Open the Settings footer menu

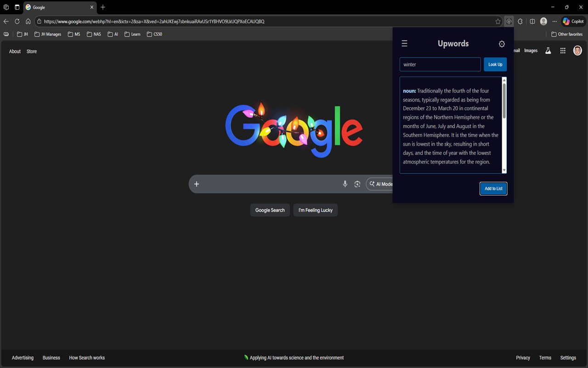pyautogui.click(x=568, y=357)
